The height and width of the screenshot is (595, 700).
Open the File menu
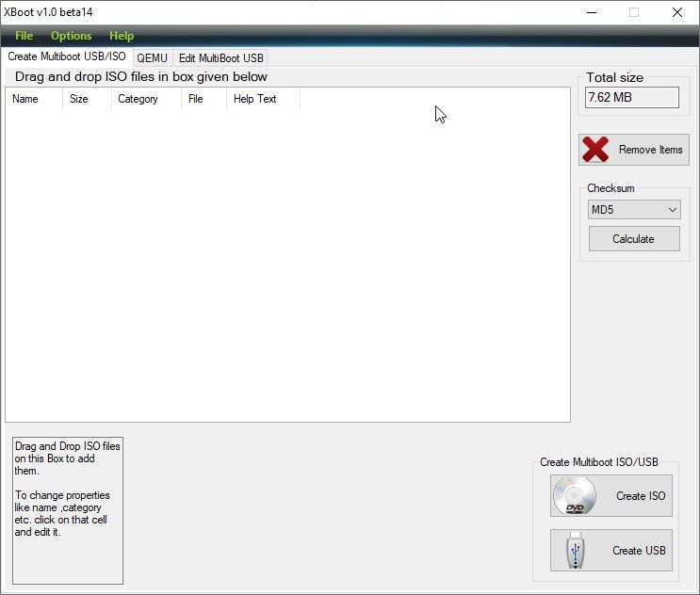[x=24, y=36]
